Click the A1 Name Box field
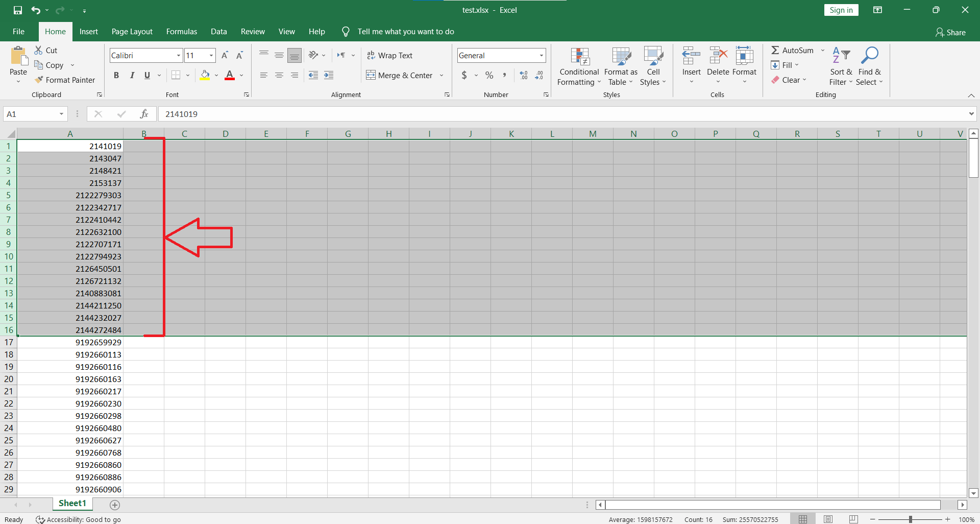Image resolution: width=980 pixels, height=524 pixels. [31, 114]
